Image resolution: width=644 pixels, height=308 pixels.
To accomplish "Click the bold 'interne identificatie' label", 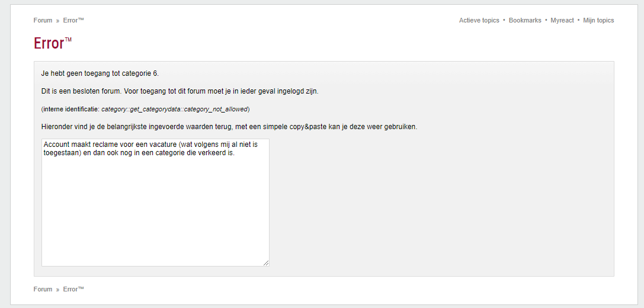I will click(71, 109).
